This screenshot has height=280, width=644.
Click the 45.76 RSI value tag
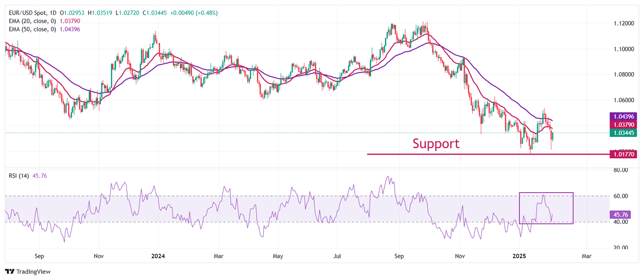[621, 215]
